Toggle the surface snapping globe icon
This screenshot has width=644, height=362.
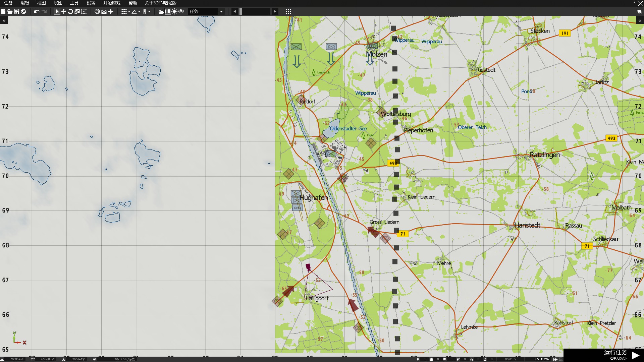coord(97,11)
